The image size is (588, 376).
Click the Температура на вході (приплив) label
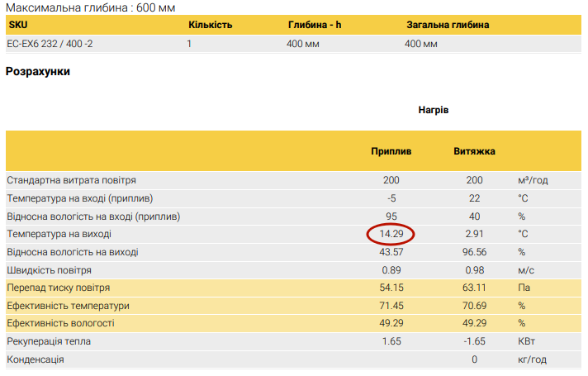click(80, 198)
